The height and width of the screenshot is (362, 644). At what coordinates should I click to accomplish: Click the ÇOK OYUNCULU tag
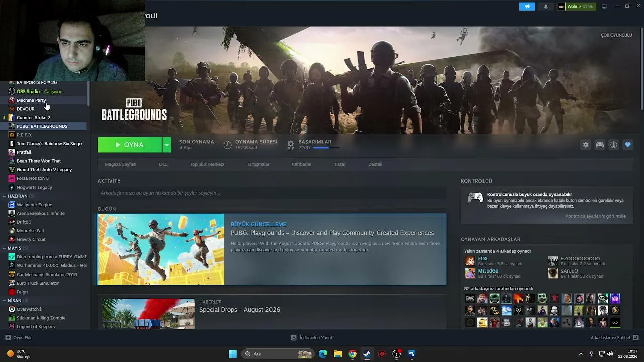(x=616, y=35)
